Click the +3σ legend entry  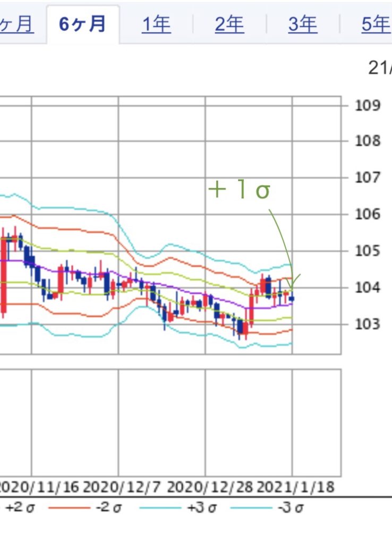[x=178, y=508]
